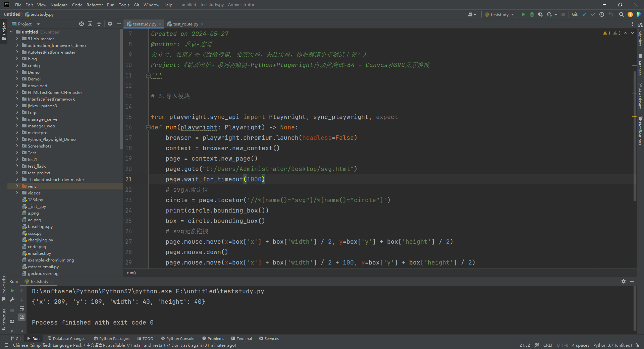Stop process square icon in Run panel
The image size is (644, 349).
pyautogui.click(x=12, y=310)
